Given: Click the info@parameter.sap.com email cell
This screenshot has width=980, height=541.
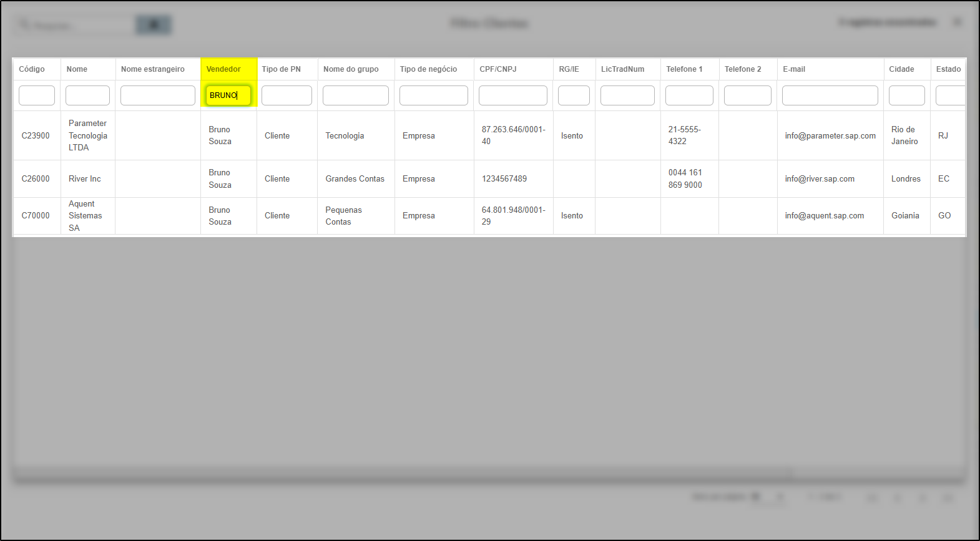Looking at the screenshot, I should 830,136.
